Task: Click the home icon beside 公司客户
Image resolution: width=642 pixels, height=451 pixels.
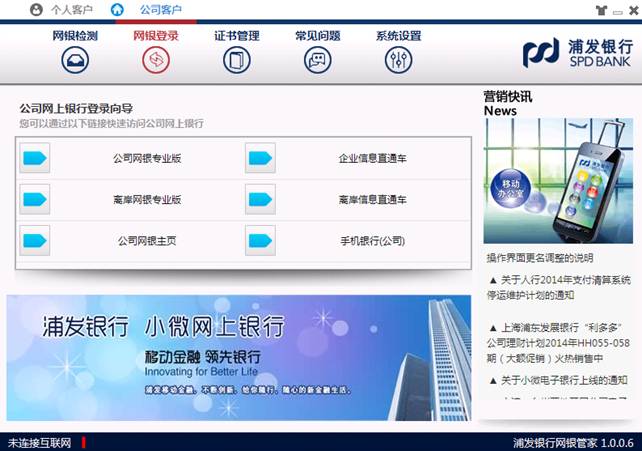Action: (x=117, y=9)
